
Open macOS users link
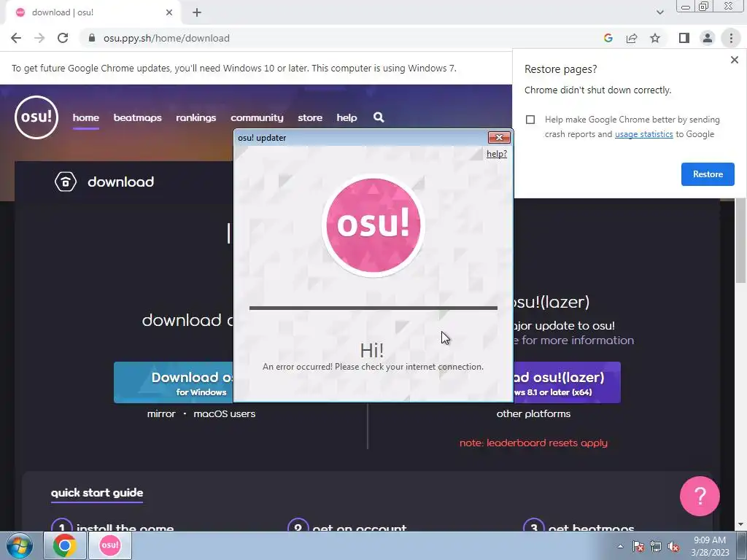pyautogui.click(x=225, y=414)
